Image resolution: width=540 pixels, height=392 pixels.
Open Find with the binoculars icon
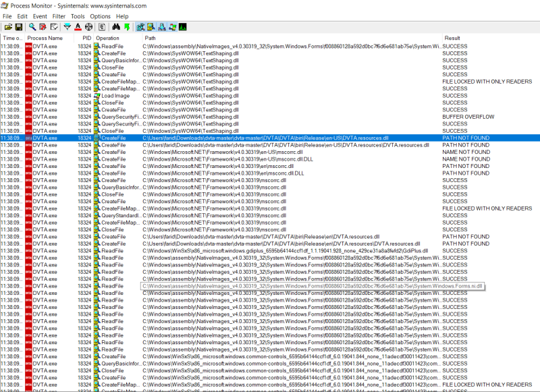point(116,27)
